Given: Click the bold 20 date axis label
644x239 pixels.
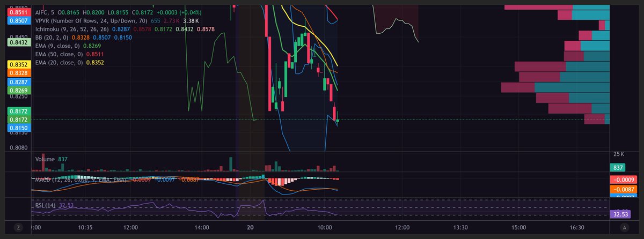Looking at the screenshot, I should (x=250, y=227).
